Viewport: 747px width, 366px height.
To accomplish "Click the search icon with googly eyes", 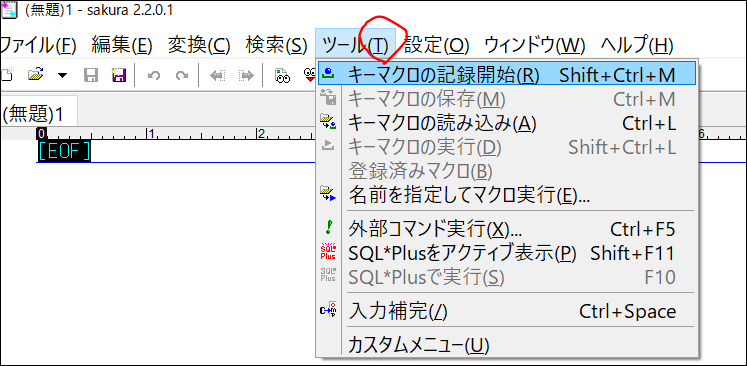I will (x=282, y=75).
